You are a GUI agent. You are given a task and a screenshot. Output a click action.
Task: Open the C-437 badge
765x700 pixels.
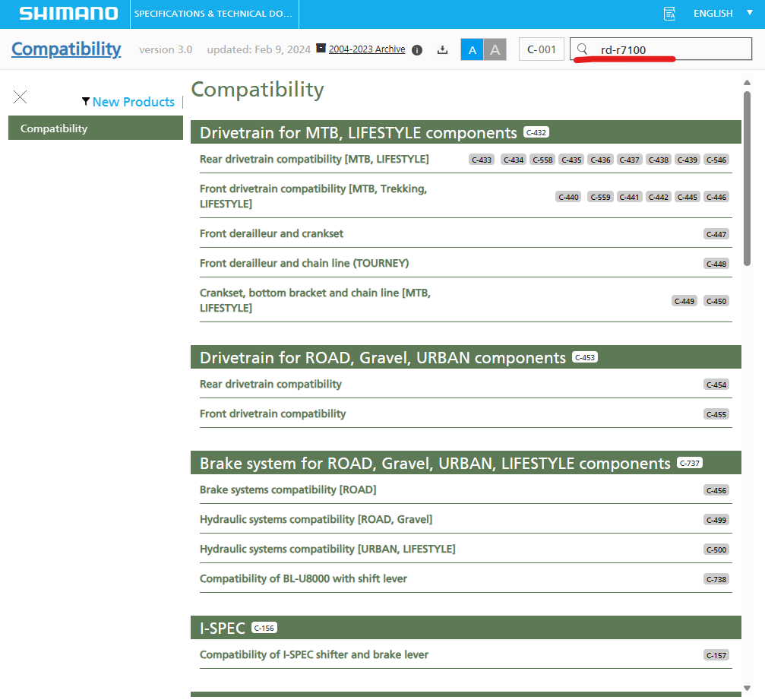click(629, 160)
